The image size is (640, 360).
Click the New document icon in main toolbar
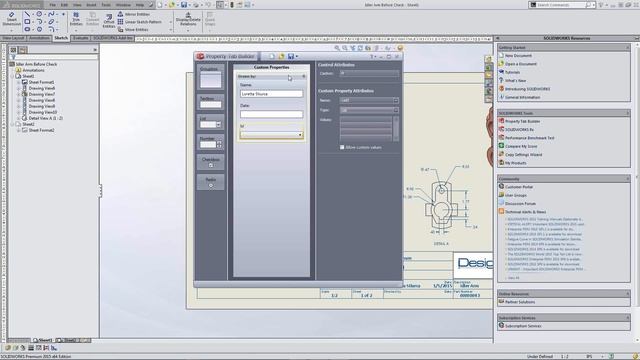point(160,4)
